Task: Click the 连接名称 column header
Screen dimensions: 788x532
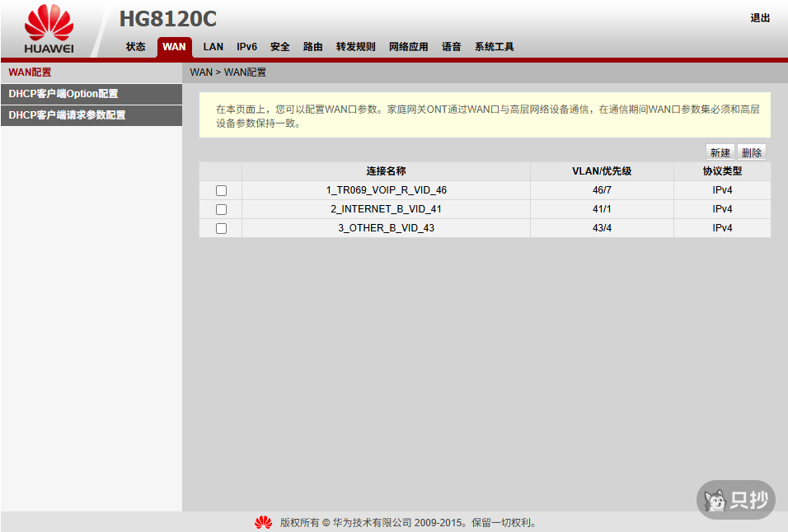Action: [x=386, y=171]
